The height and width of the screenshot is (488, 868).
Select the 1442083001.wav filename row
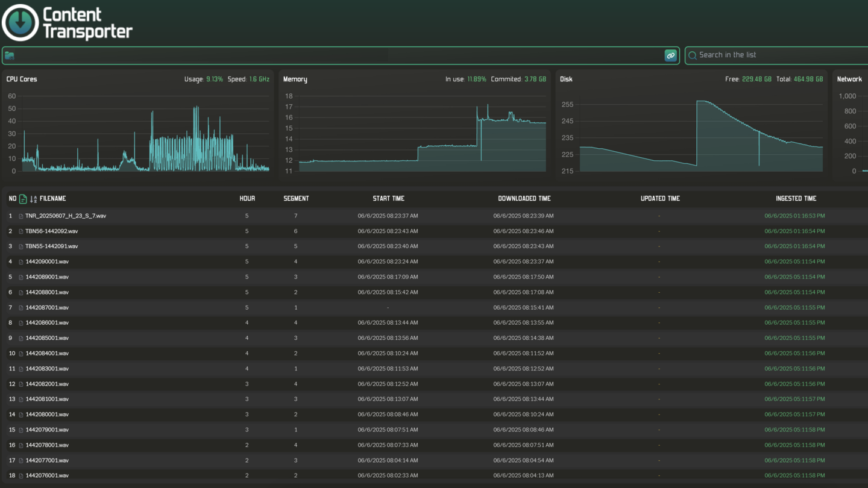click(47, 369)
